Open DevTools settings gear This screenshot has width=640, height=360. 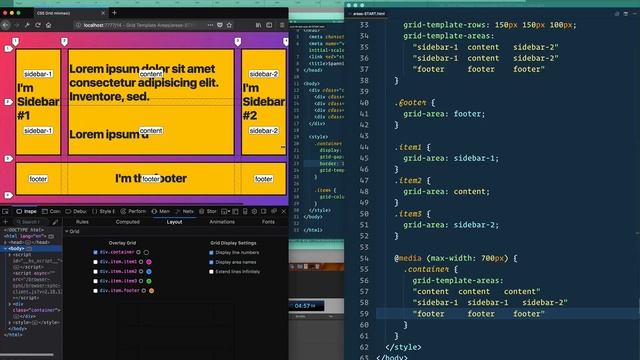[x=254, y=211]
